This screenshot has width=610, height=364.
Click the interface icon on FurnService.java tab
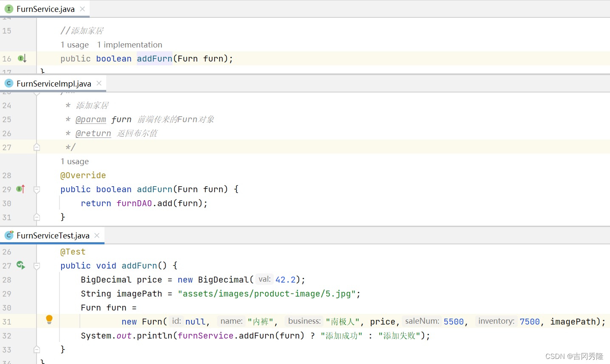click(x=8, y=9)
